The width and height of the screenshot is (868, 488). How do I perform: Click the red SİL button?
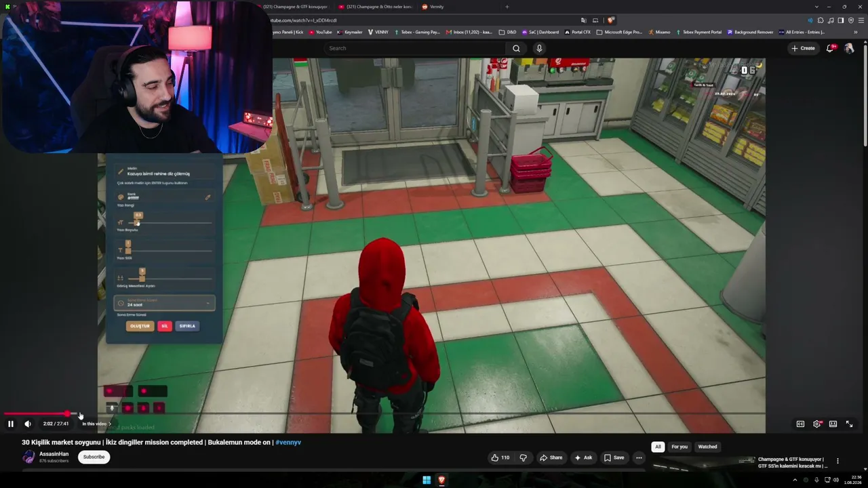[164, 326]
